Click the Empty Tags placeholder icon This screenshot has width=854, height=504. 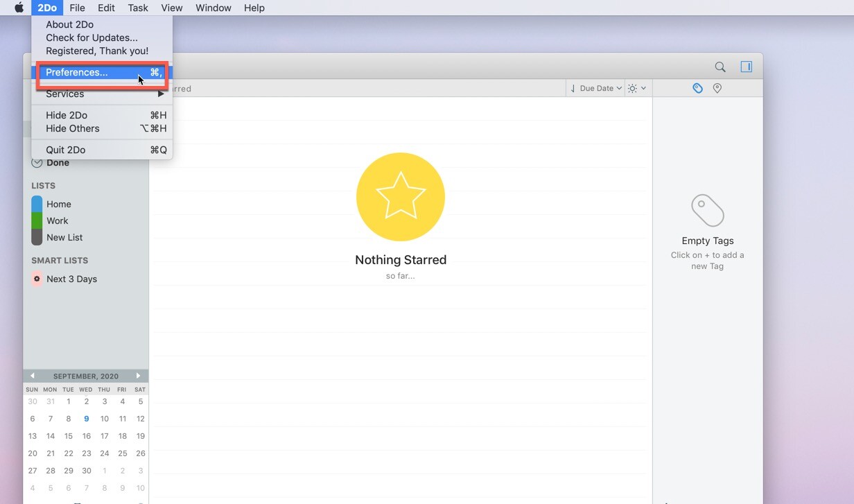[708, 210]
